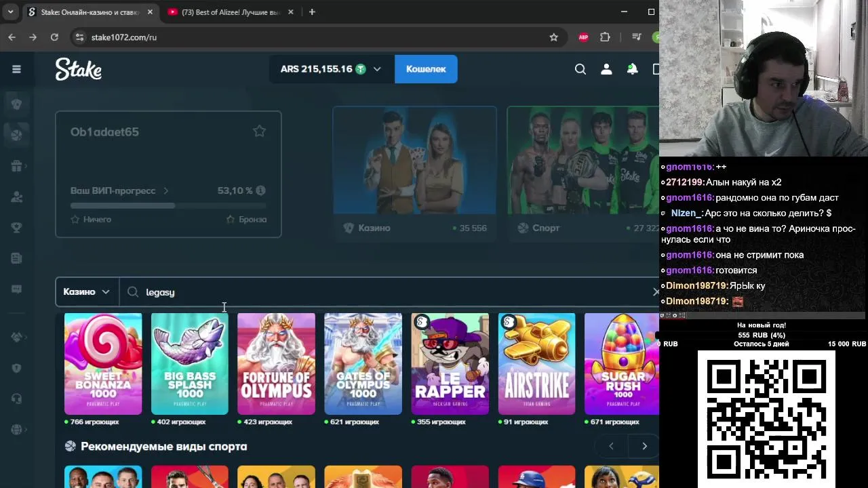Go back in browser history

pos(12,37)
